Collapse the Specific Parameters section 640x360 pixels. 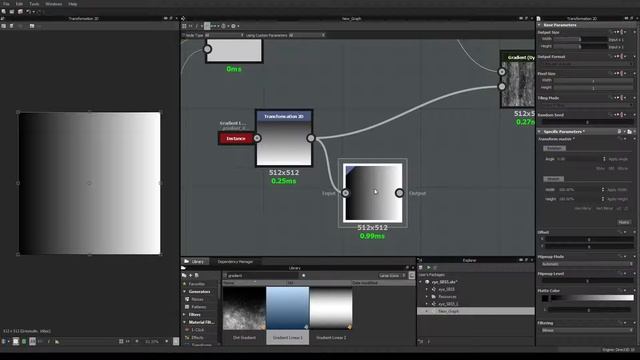tap(540, 132)
